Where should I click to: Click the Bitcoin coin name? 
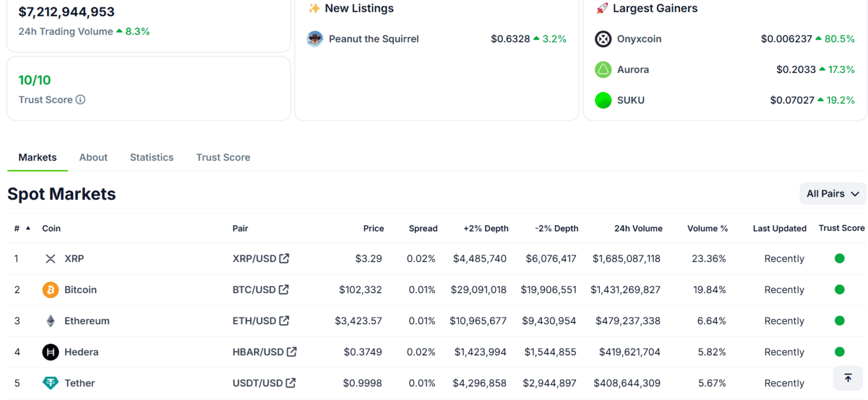pyautogui.click(x=80, y=290)
